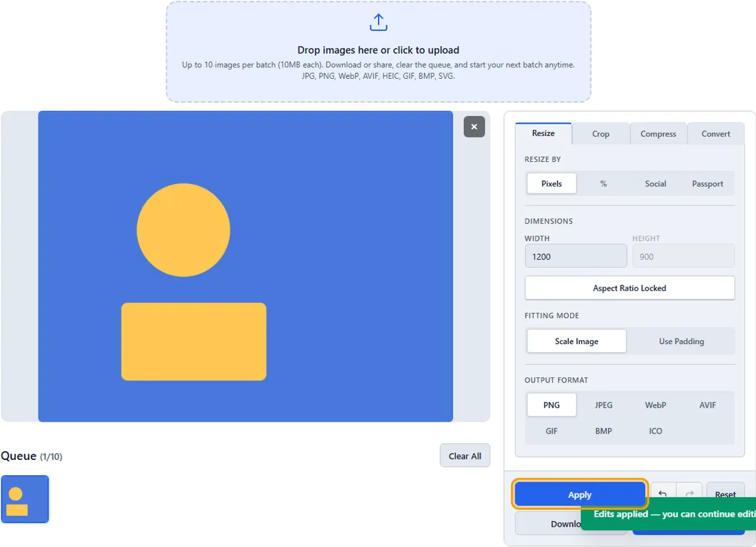Select the Social resize option
This screenshot has width=756, height=547.
[655, 184]
